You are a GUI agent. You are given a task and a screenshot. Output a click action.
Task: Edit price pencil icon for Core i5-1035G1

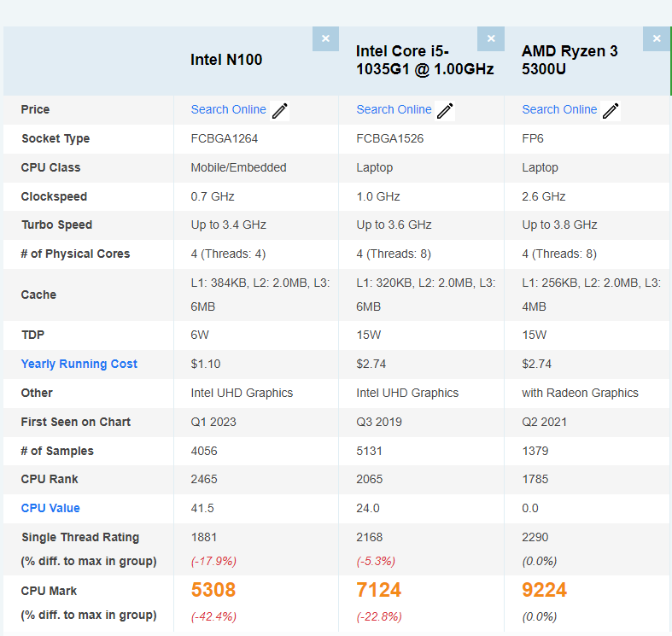pyautogui.click(x=445, y=111)
